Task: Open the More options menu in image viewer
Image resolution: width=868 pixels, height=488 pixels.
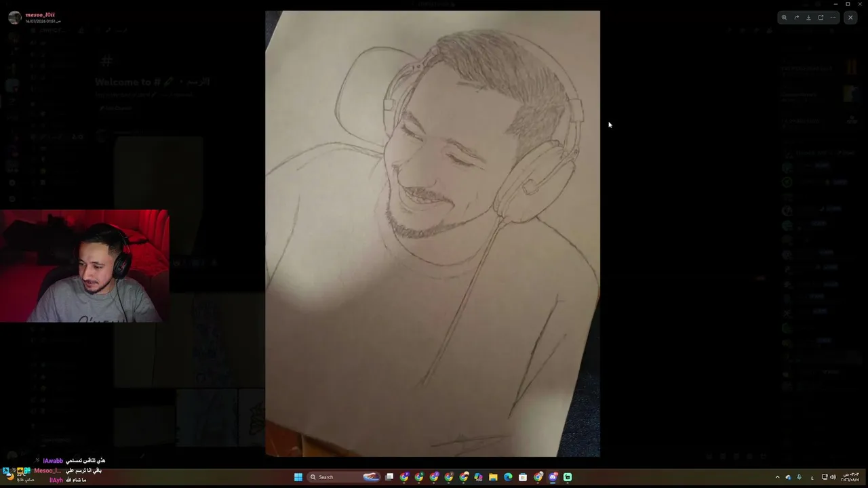Action: (x=833, y=18)
